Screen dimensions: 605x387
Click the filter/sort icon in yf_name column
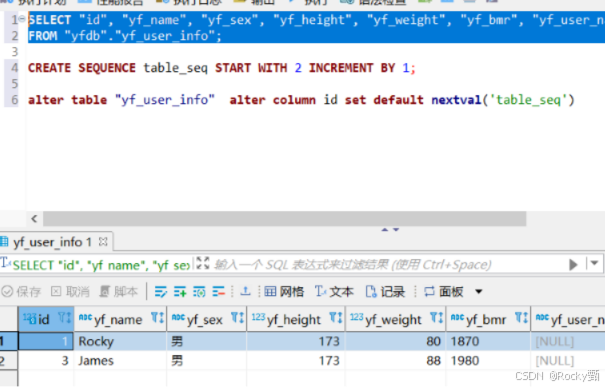tap(157, 318)
